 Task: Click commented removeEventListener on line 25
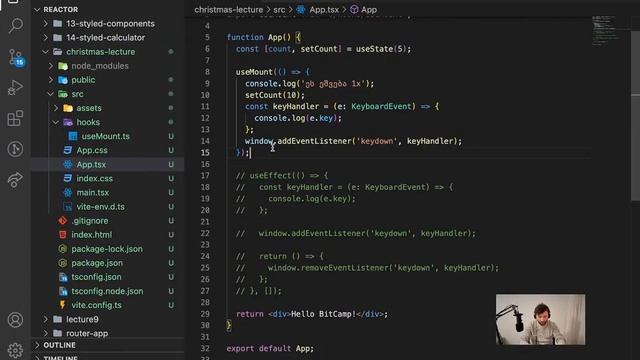click(384, 268)
